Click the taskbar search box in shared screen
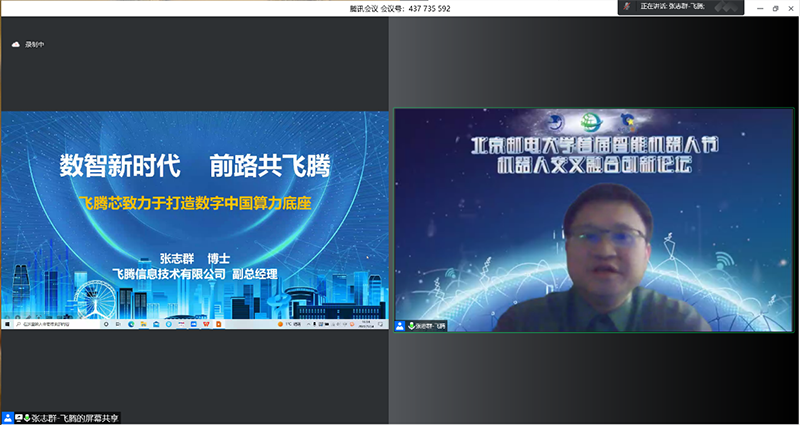 (57, 324)
